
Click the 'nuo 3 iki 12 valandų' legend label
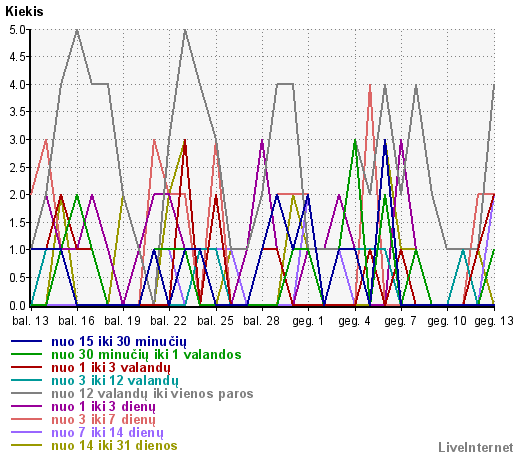[x=115, y=381]
